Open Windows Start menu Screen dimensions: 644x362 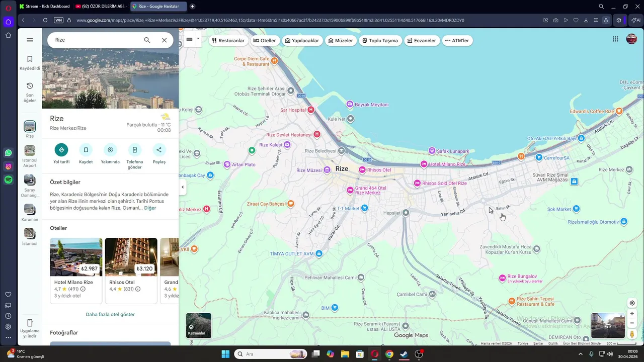point(225,354)
